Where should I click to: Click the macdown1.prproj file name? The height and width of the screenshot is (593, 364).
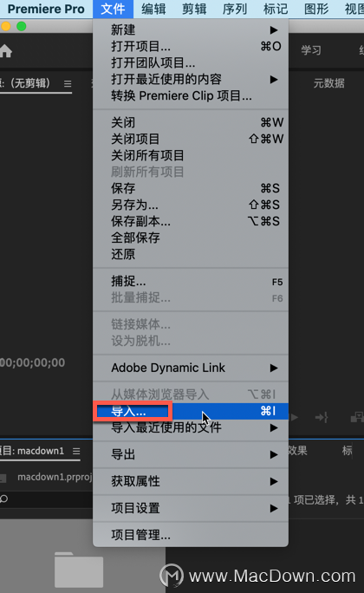pyautogui.click(x=55, y=478)
